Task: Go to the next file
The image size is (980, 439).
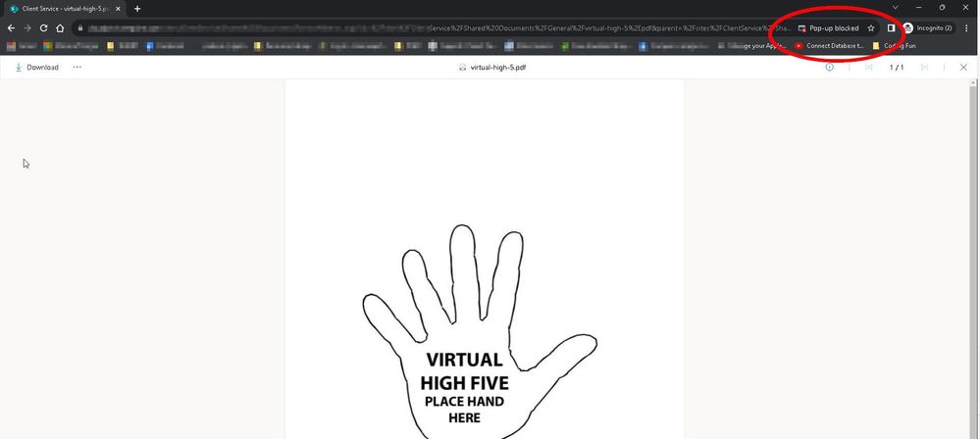Action: coord(924,67)
